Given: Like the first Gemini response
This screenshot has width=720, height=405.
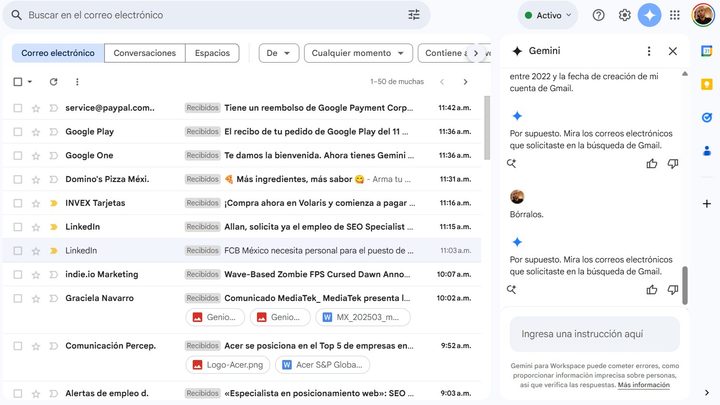Looking at the screenshot, I should point(652,163).
